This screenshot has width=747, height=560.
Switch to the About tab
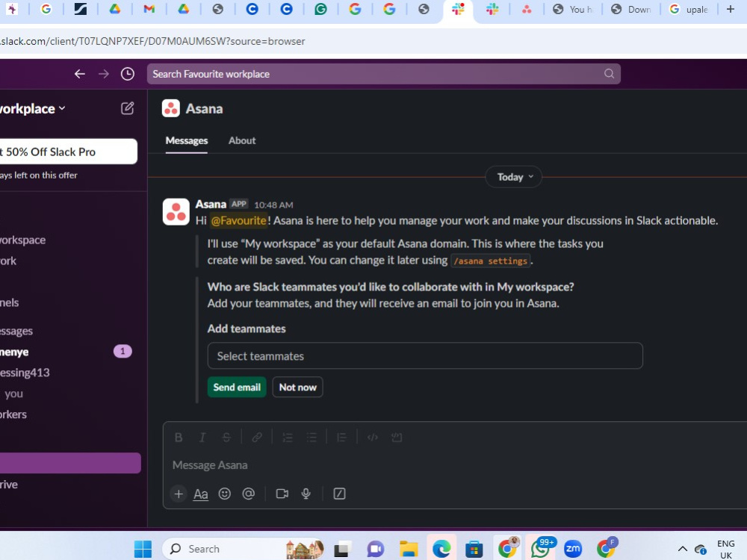(x=242, y=140)
